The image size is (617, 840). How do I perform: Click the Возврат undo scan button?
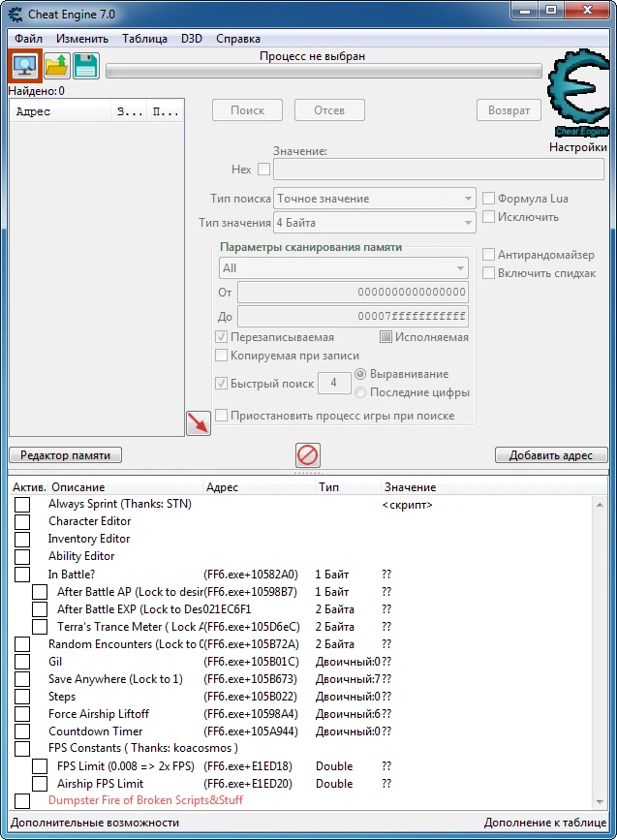point(509,110)
